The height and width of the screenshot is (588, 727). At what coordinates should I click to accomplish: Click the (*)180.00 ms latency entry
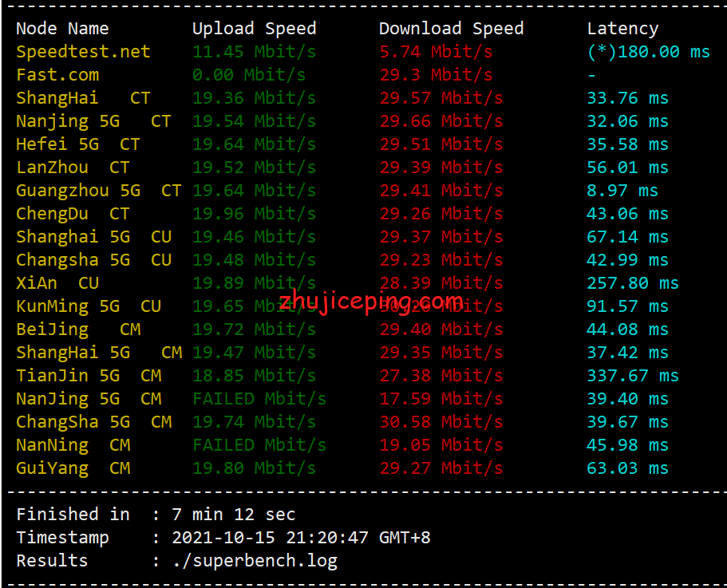click(x=648, y=52)
